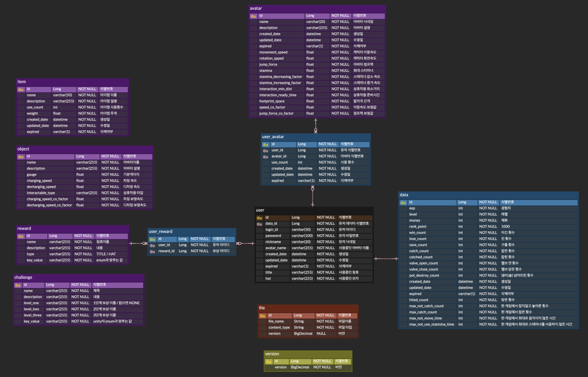Click the interactable_type column in object table

(41, 193)
